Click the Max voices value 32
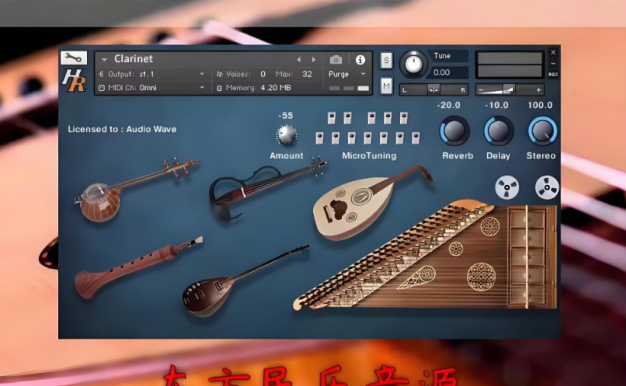This screenshot has height=386, width=626. tap(307, 74)
